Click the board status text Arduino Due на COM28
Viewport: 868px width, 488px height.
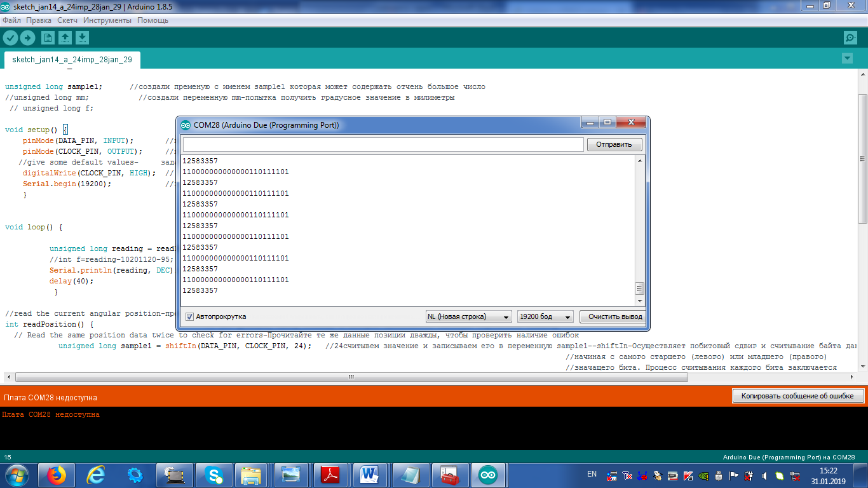(x=789, y=457)
